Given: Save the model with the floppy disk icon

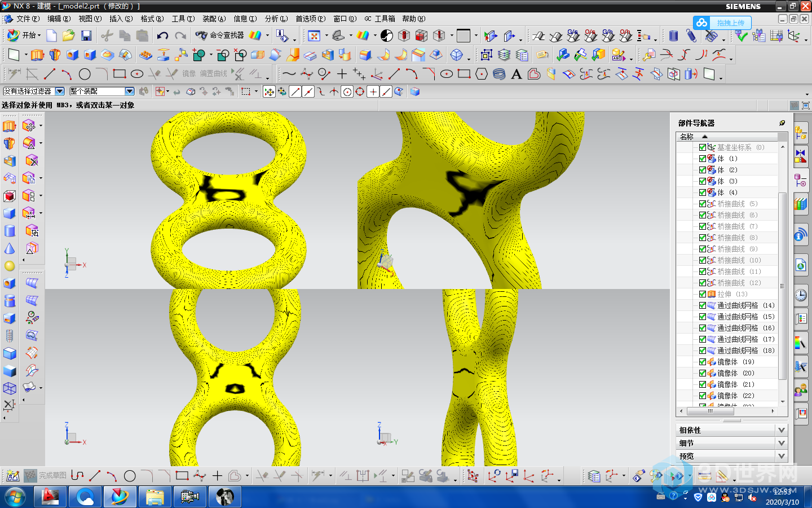Looking at the screenshot, I should pos(86,36).
